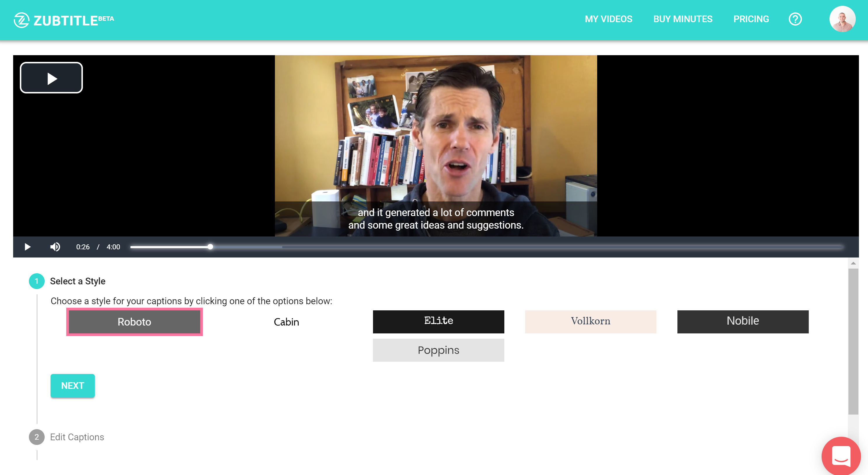Screen dimensions: 868x475
Task: Select the Roboto caption style
Action: pos(134,322)
